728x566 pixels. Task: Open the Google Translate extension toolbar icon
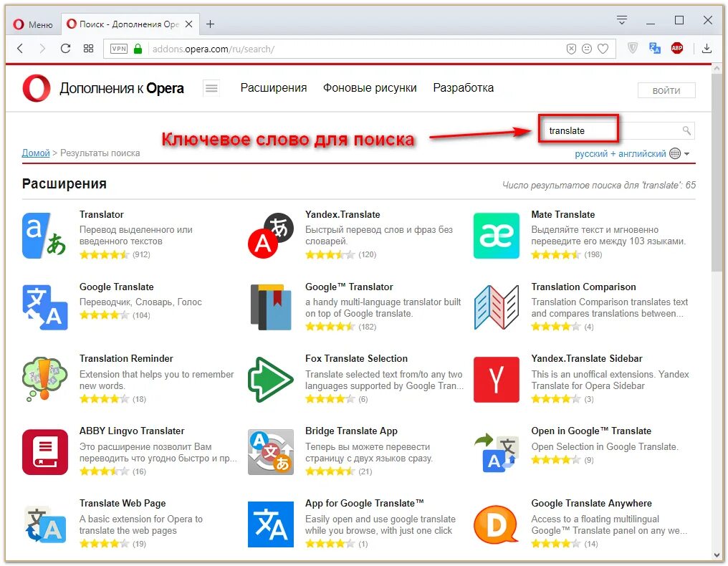[655, 48]
